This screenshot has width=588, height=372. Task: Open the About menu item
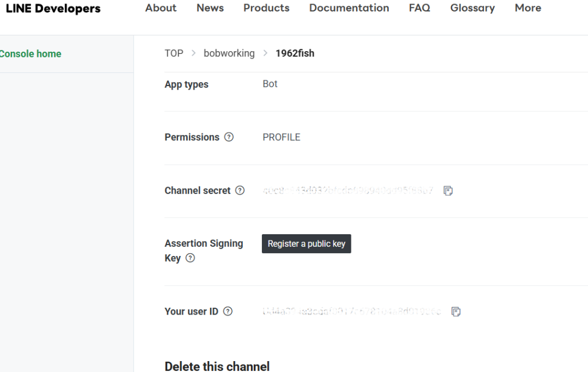161,8
